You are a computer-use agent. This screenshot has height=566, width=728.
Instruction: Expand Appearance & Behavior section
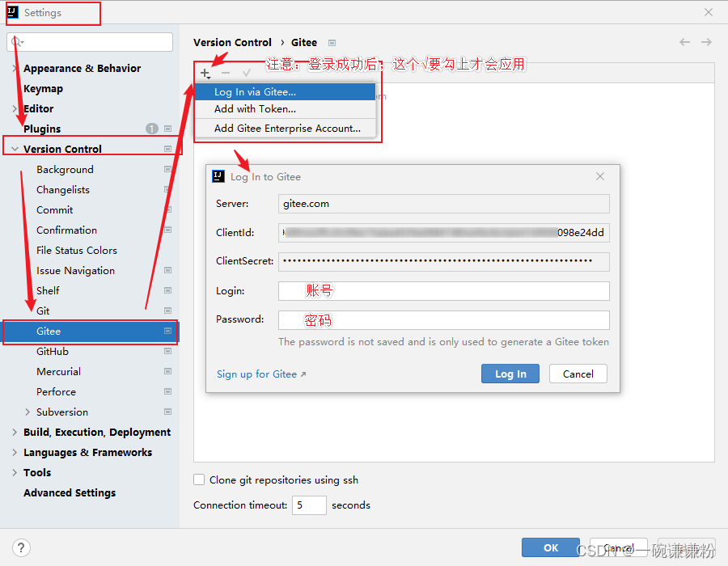[x=15, y=68]
